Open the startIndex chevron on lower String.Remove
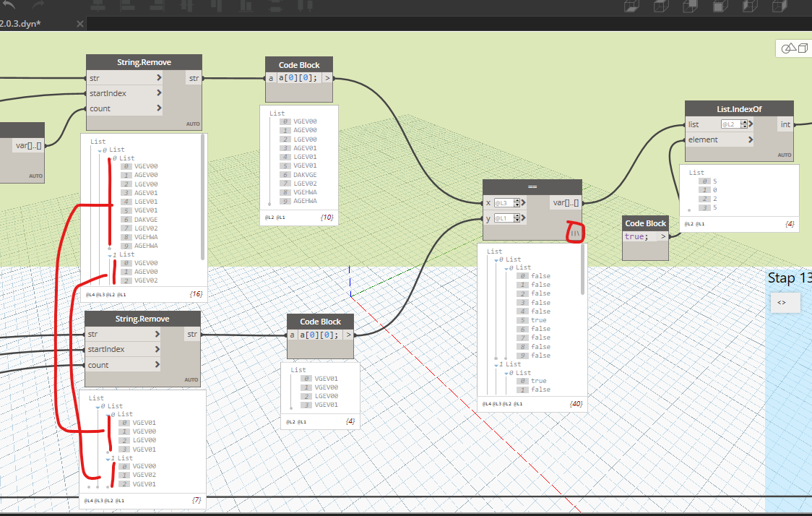The image size is (812, 516). coord(157,349)
